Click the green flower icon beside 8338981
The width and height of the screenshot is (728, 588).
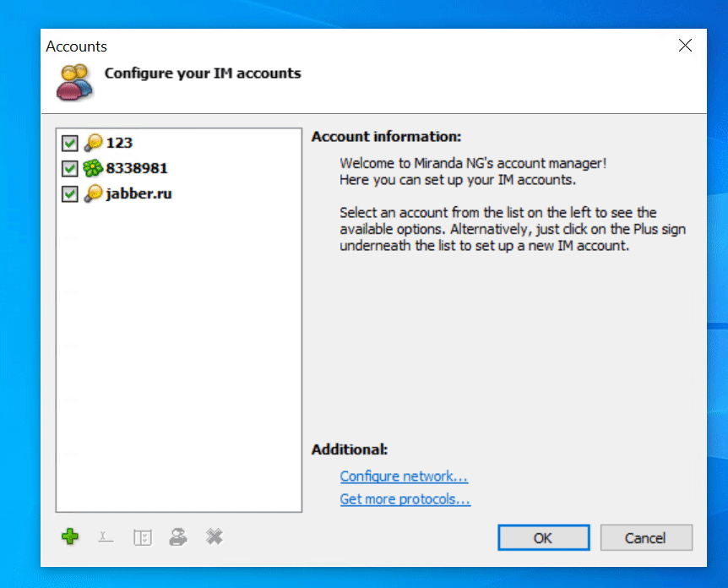tap(93, 168)
